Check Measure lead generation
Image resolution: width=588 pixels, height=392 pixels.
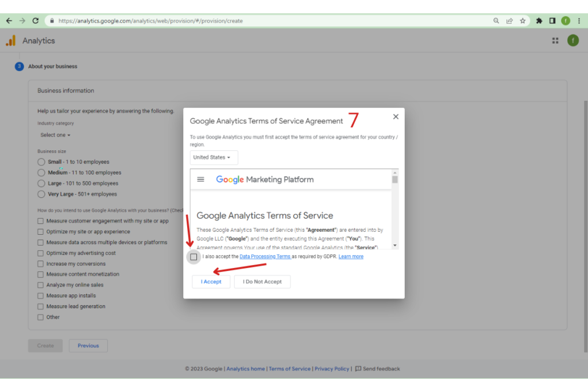(41, 306)
